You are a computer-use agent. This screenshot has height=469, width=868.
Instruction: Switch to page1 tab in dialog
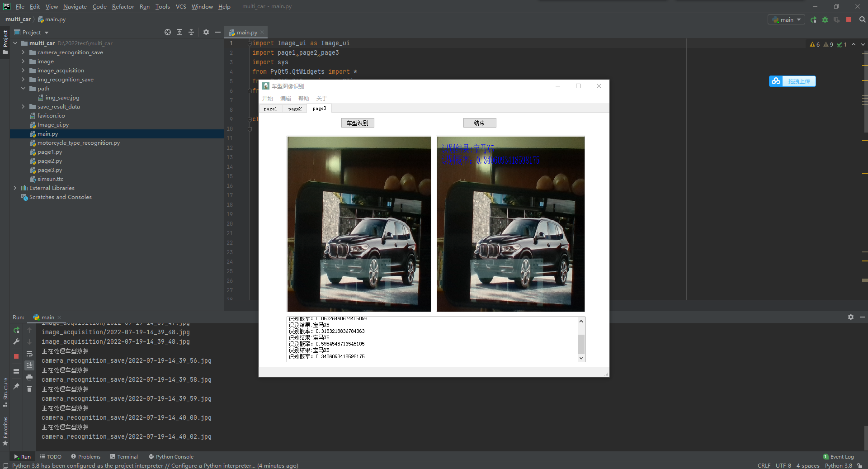pyautogui.click(x=270, y=109)
